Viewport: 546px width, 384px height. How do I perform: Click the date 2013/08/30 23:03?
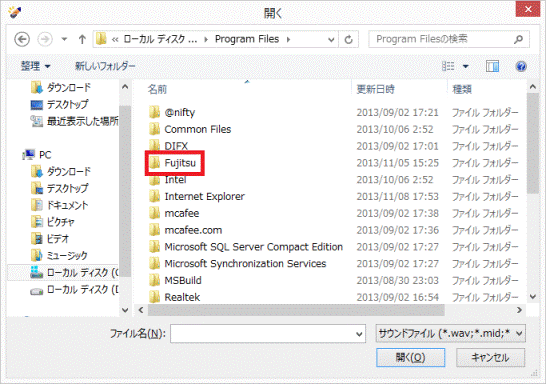[x=397, y=280]
